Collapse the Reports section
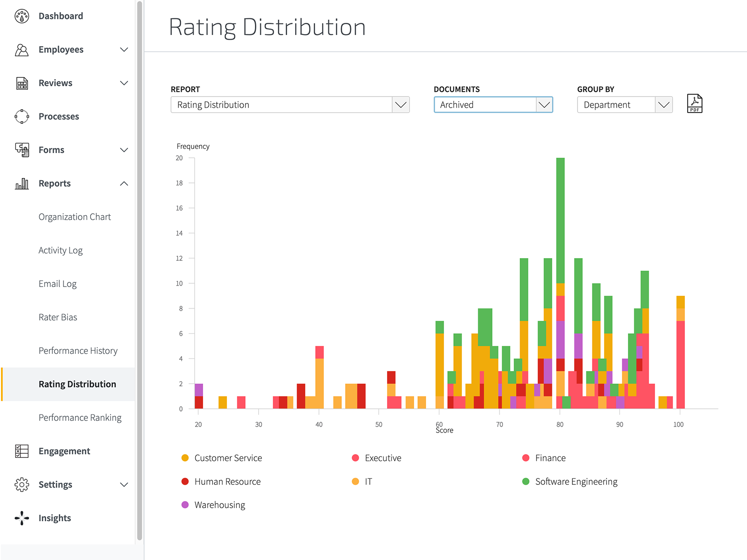 tap(124, 183)
